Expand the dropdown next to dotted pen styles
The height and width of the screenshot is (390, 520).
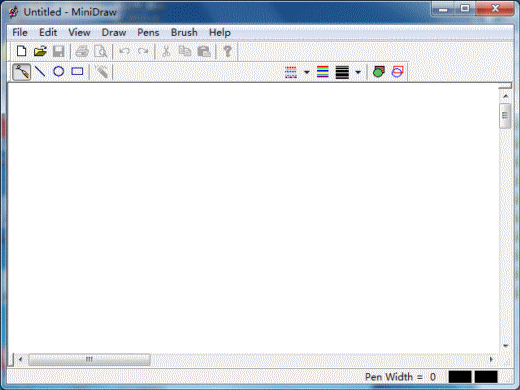[307, 72]
